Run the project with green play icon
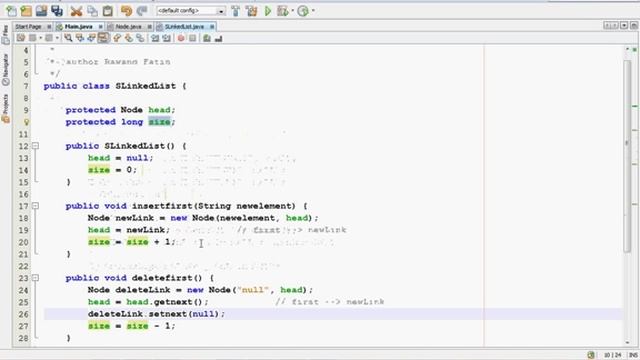 pos(268,11)
